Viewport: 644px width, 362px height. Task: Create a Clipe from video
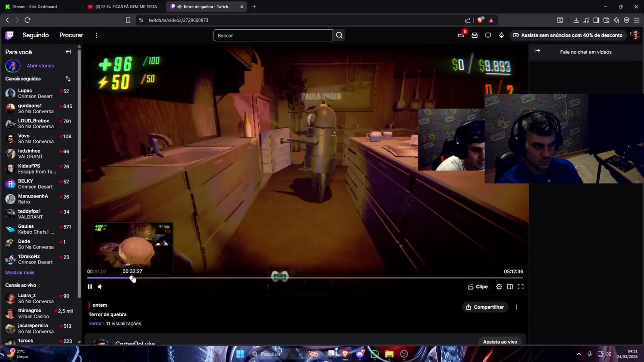point(477,287)
